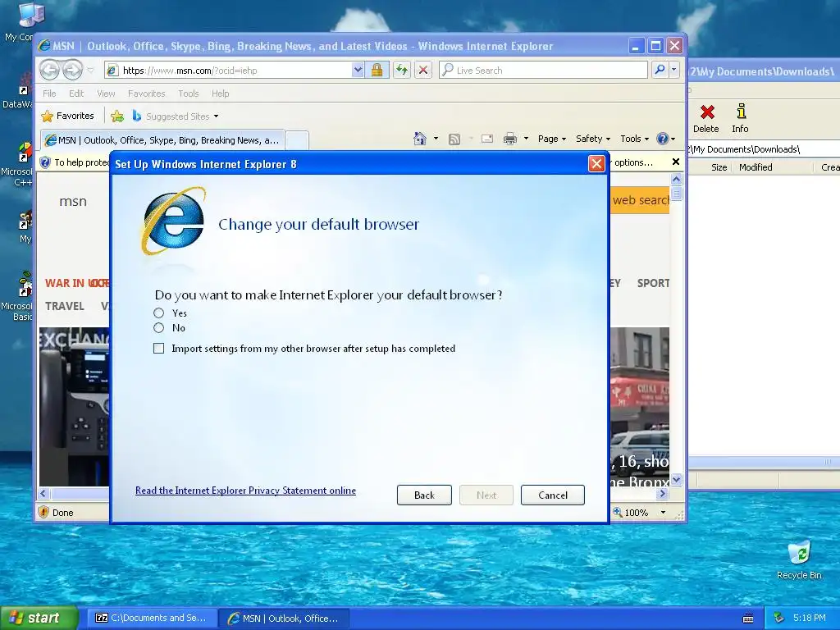Close the Set Up Internet Explorer 8 dialog
Viewport: 840px width, 630px height.
(596, 163)
